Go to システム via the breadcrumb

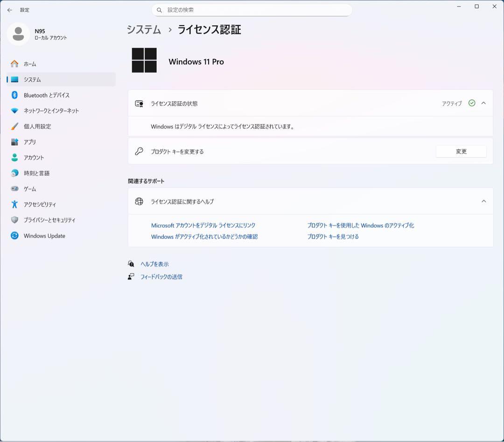143,29
